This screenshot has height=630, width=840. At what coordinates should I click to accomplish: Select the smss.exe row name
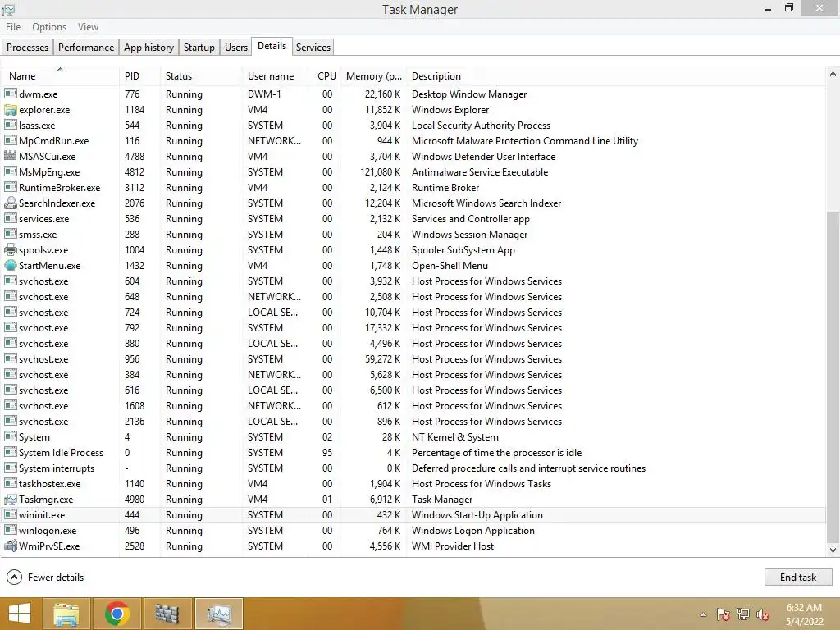[x=38, y=234]
